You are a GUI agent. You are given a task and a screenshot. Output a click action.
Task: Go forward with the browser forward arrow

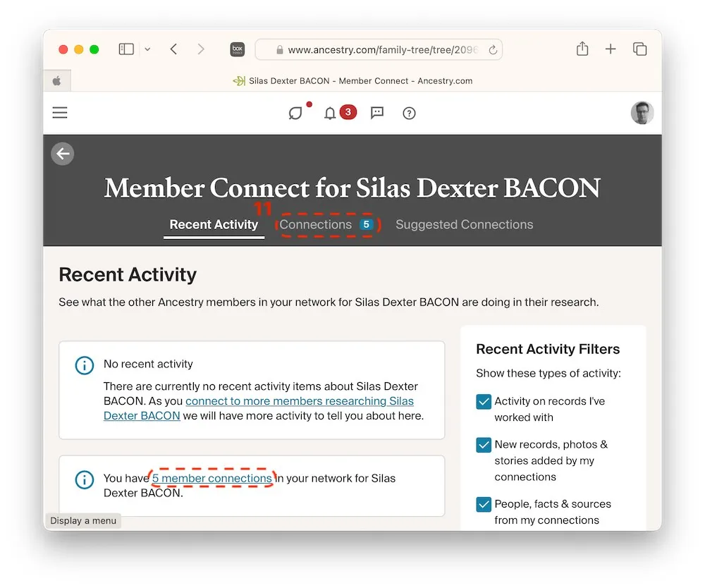pos(200,49)
